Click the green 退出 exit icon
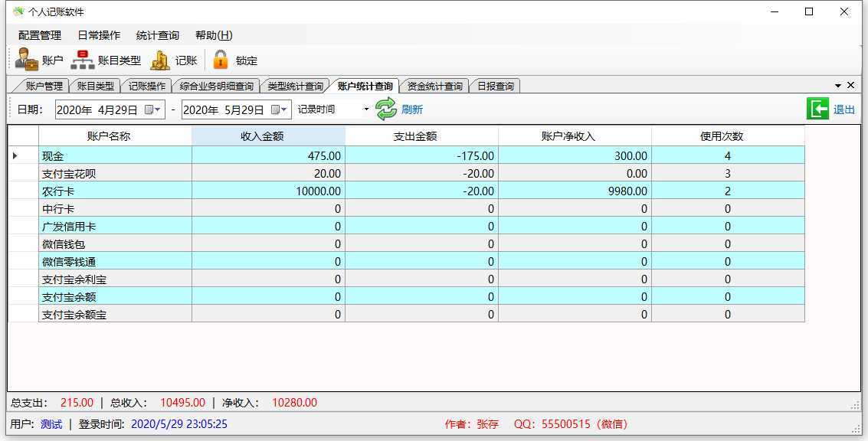868x441 pixels. pos(817,109)
